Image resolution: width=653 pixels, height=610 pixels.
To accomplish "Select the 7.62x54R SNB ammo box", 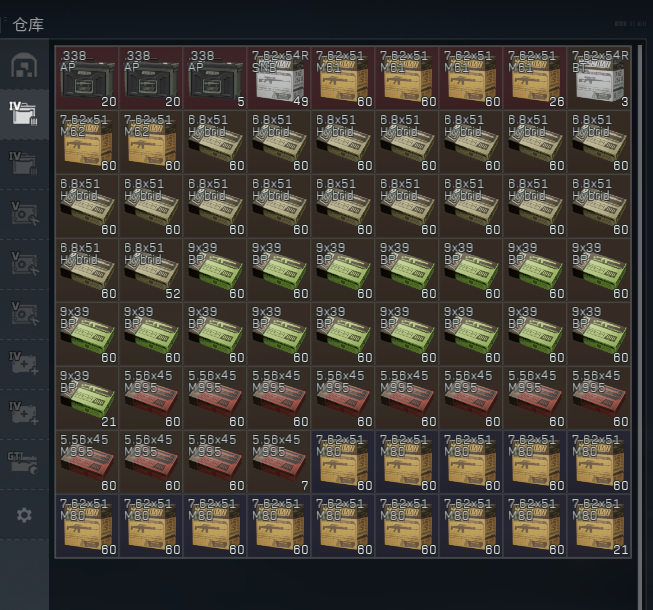I will pos(279,78).
